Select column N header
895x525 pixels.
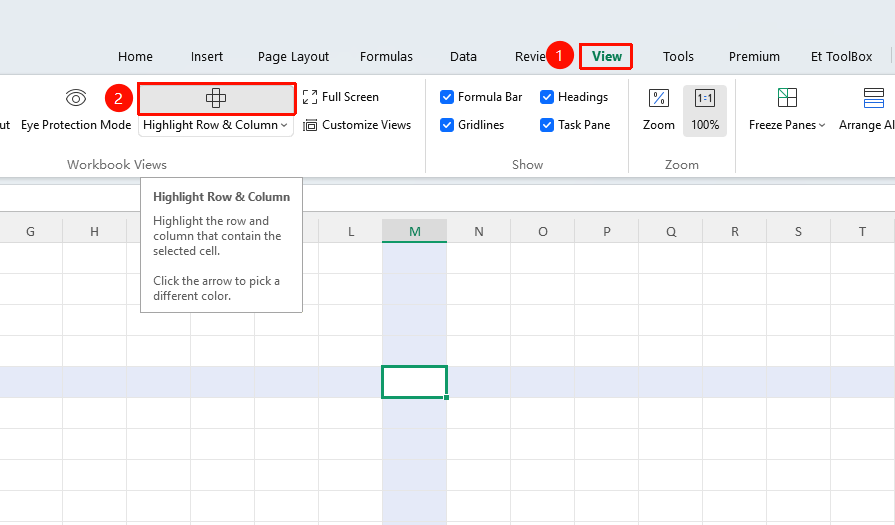tap(478, 231)
